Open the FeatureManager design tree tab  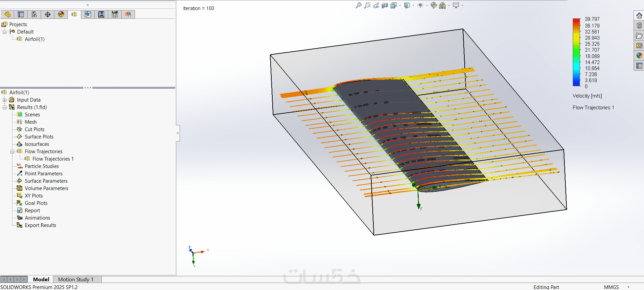tap(7, 14)
